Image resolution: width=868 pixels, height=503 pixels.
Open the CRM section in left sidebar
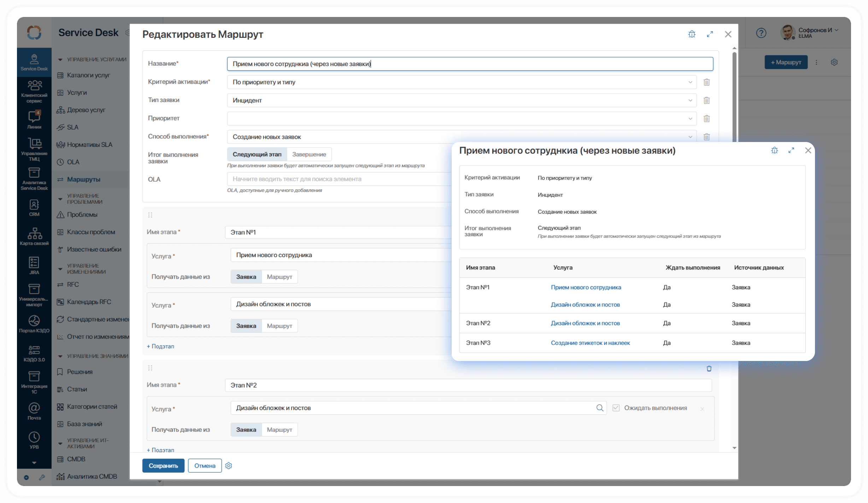pyautogui.click(x=34, y=207)
